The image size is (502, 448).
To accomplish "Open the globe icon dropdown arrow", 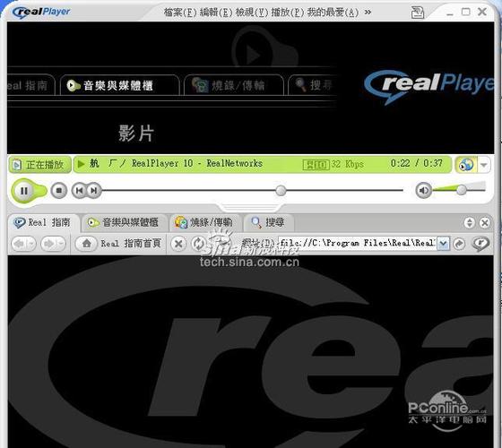I will [484, 165].
